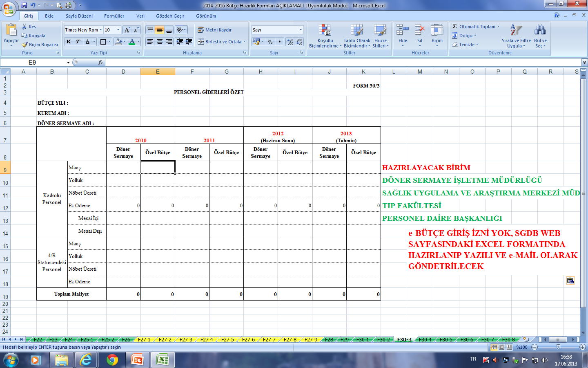This screenshot has width=588, height=368.
Task: Open the Gözden Geçir tab
Action: click(x=170, y=16)
